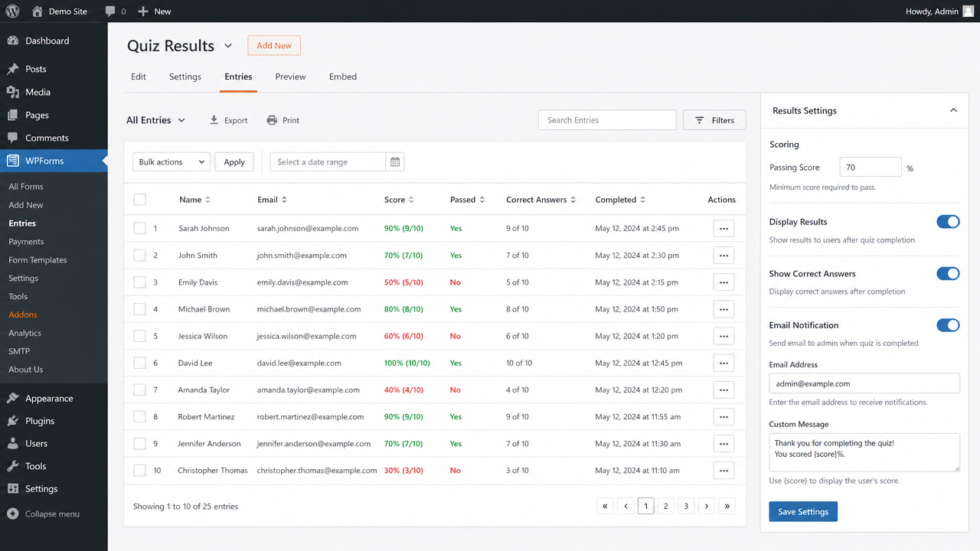980x551 pixels.
Task: Toggle the Display Results switch
Action: pos(948,222)
